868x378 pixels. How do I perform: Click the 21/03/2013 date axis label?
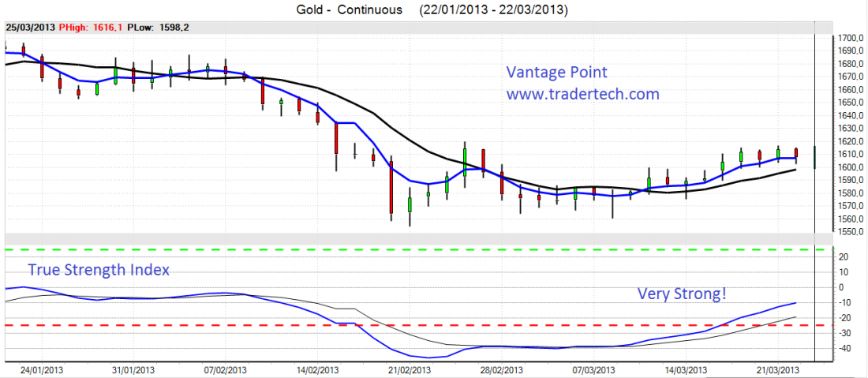coord(777,369)
